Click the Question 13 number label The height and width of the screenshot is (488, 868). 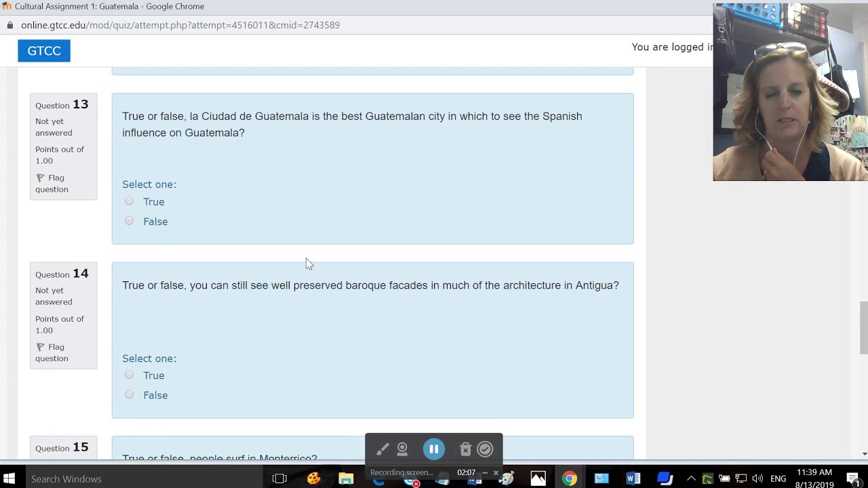(x=62, y=104)
